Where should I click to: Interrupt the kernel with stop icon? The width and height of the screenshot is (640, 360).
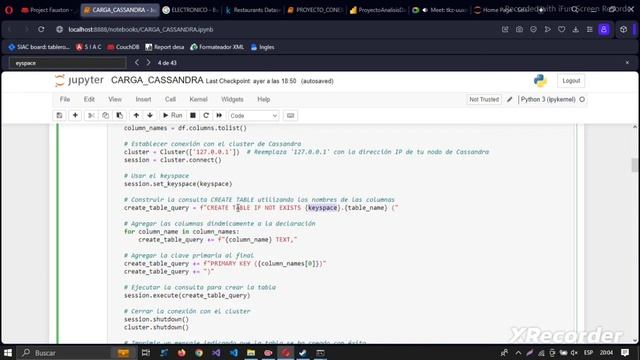tap(193, 116)
